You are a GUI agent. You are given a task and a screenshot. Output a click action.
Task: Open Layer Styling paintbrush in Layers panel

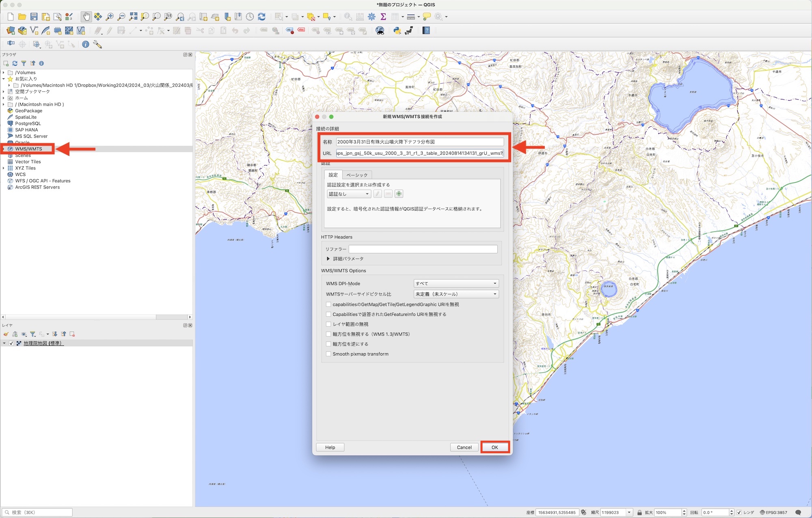6,334
